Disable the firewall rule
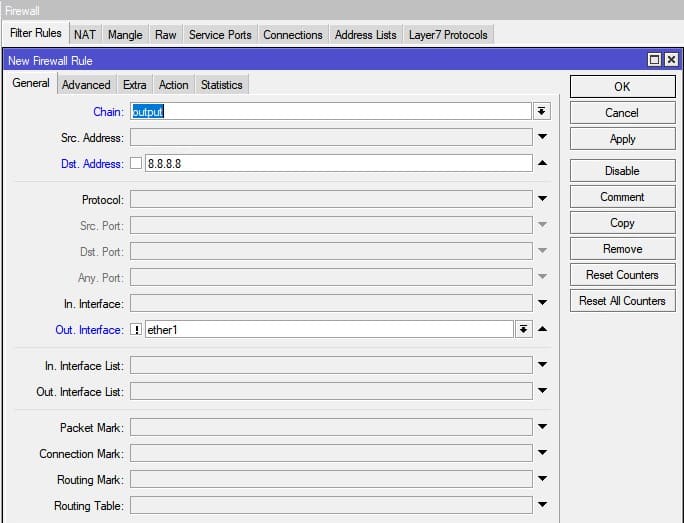The width and height of the screenshot is (684, 523). click(622, 171)
